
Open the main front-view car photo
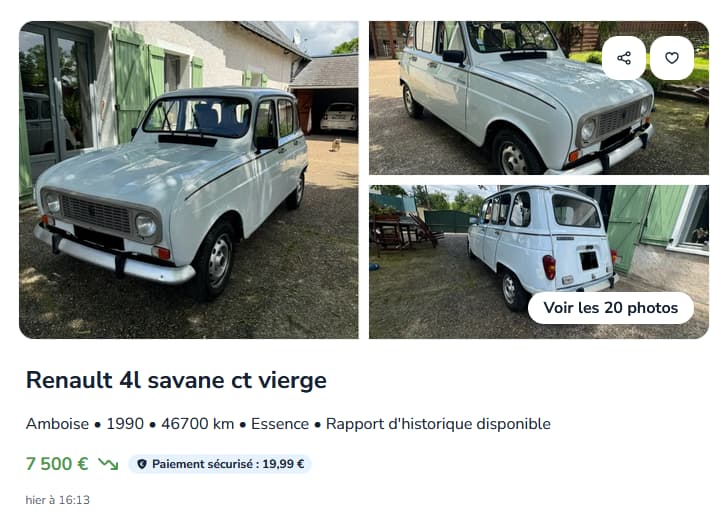pos(188,180)
